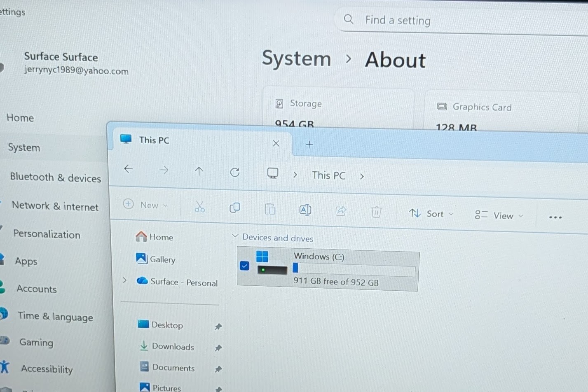Open Apps settings
Viewport: 588px width, 392px height.
pos(26,261)
